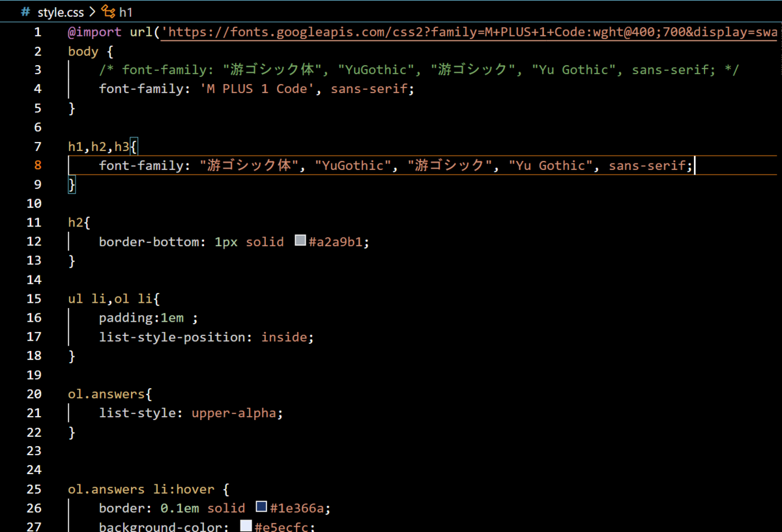The image size is (782, 532).
Task: Click closing brace on line 9
Action: click(x=72, y=184)
